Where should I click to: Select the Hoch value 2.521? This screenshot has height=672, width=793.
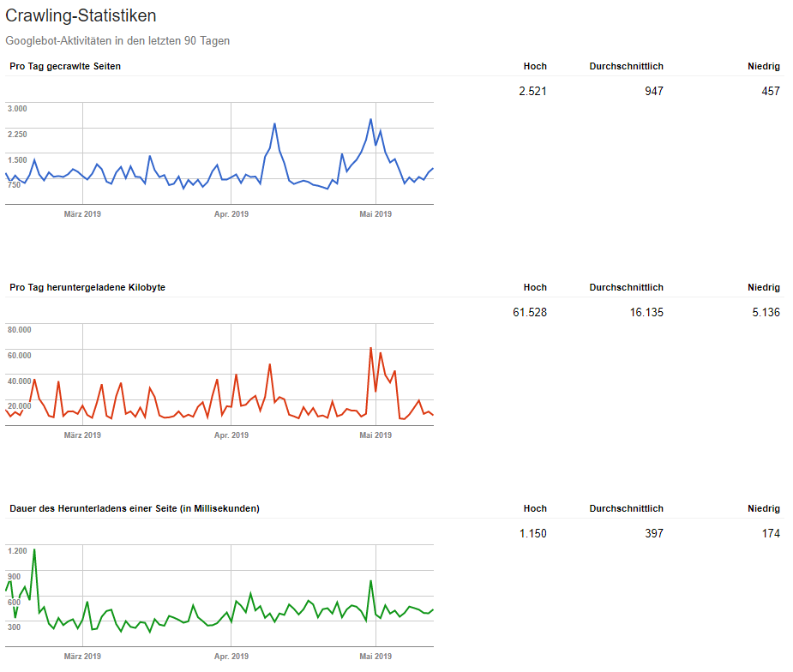point(532,91)
